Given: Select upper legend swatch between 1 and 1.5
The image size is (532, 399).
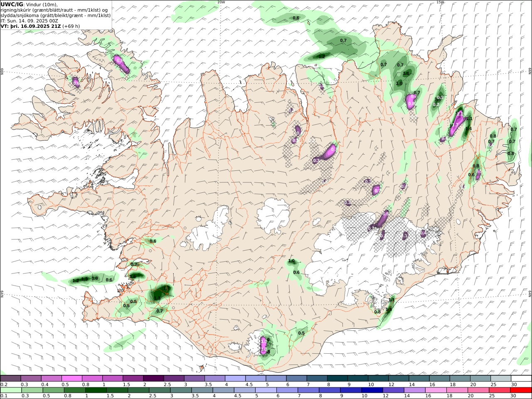Looking at the screenshot, I should point(113,378).
